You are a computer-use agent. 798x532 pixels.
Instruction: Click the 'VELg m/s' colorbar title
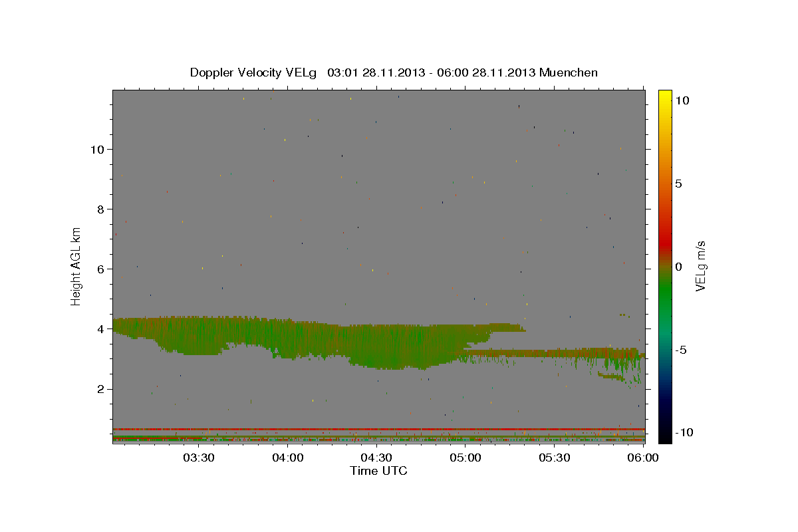(701, 267)
